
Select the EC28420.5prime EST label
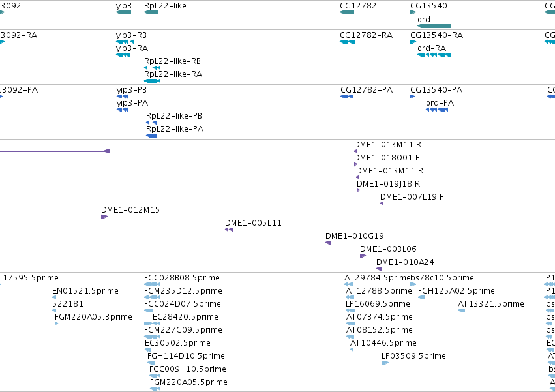pyautogui.click(x=185, y=317)
